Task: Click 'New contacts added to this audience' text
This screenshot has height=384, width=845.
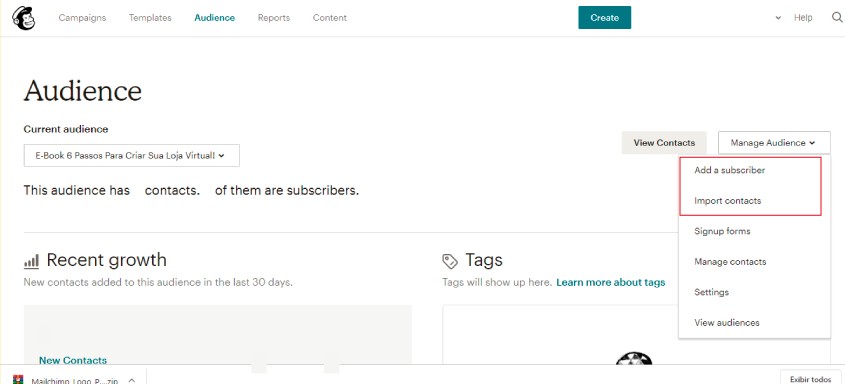Action: click(x=158, y=282)
